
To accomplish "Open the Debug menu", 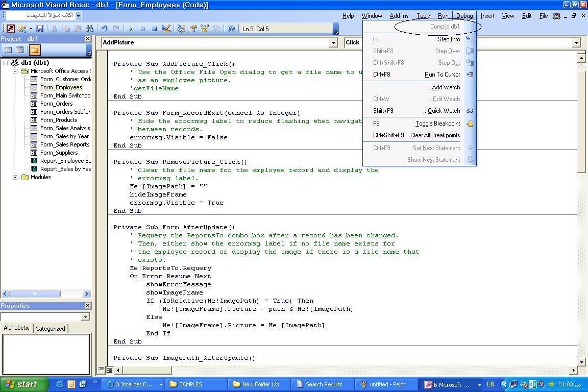I will (464, 16).
